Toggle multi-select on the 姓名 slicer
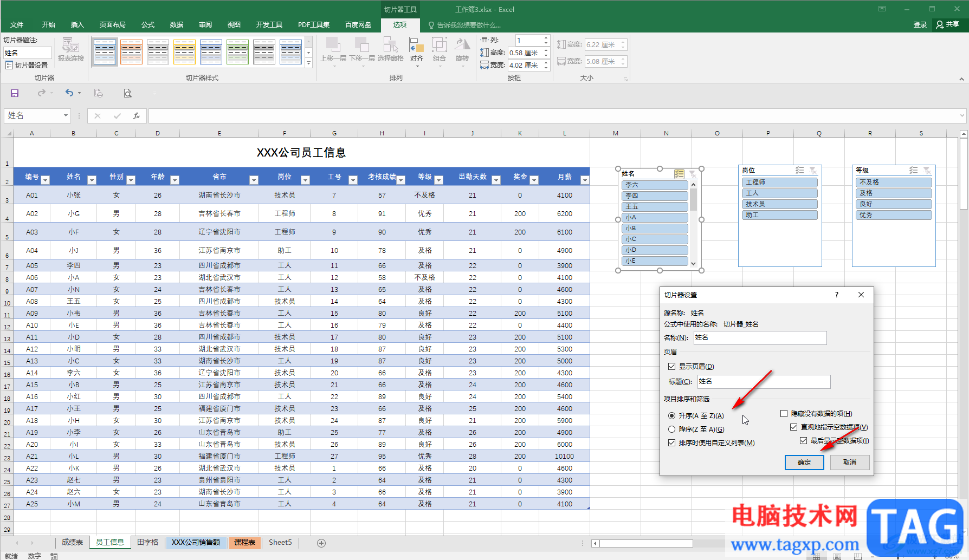The height and width of the screenshot is (560, 969). pos(679,174)
